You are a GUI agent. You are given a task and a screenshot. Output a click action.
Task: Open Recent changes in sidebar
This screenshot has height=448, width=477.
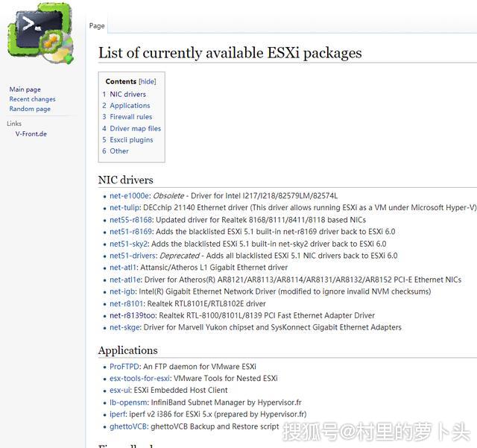tap(32, 99)
